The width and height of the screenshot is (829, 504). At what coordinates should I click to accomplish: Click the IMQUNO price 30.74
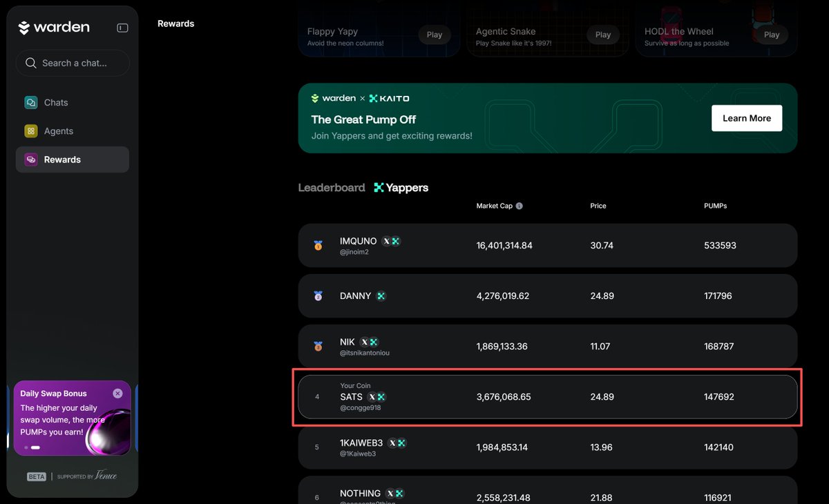(x=602, y=245)
